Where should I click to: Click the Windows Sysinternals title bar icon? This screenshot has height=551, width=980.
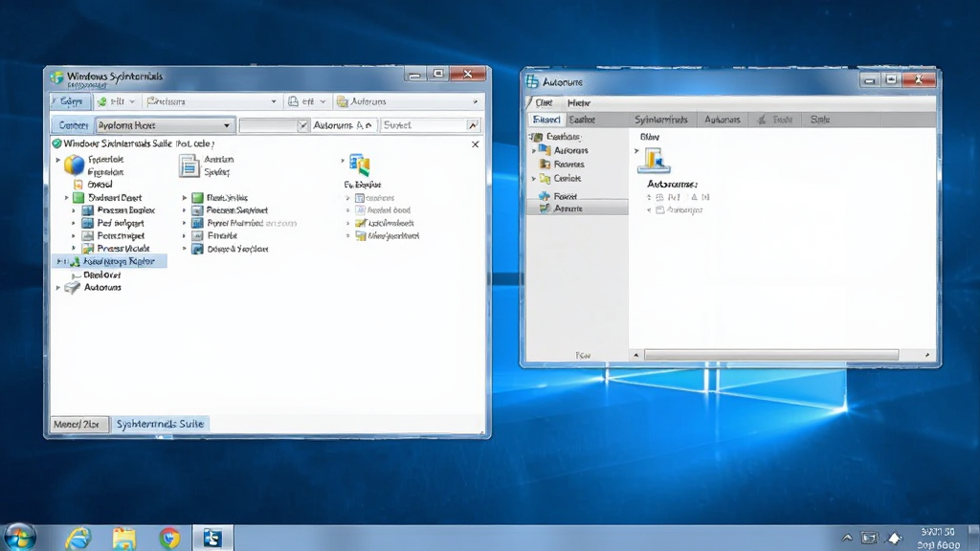coord(56,77)
